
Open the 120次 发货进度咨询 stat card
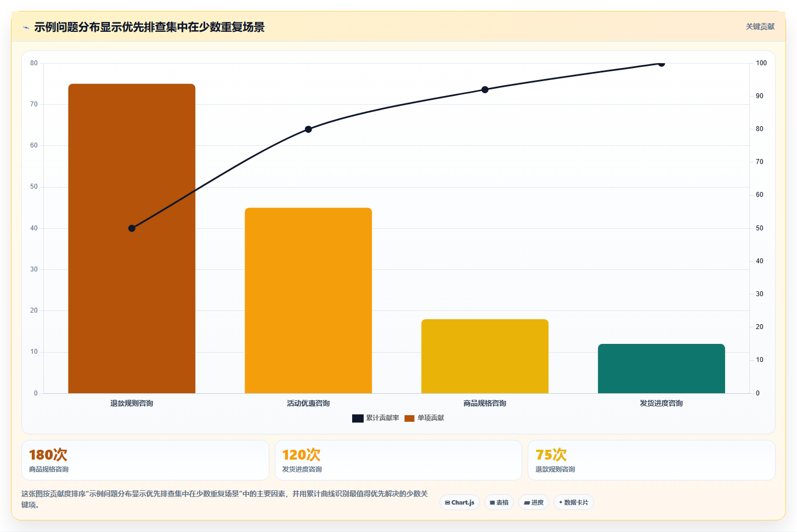click(398, 460)
